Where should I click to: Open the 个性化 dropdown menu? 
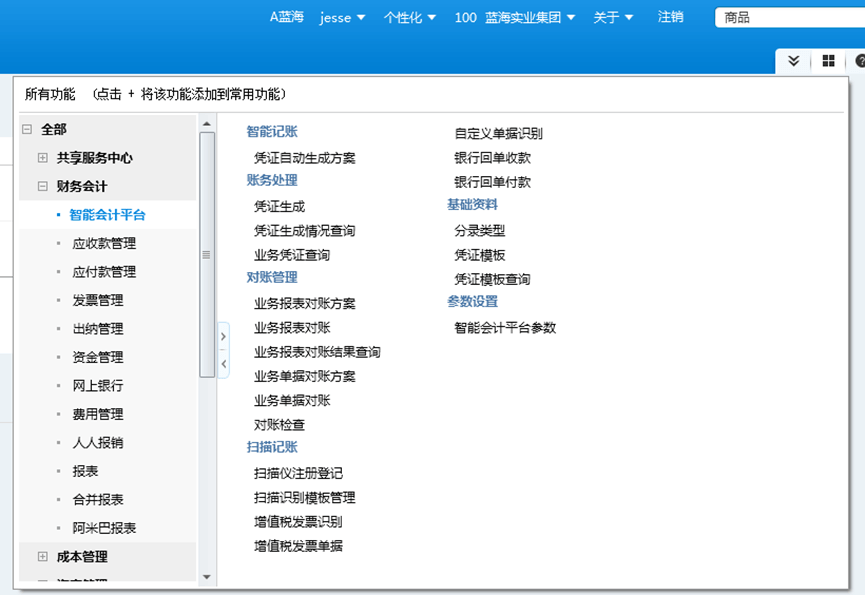pyautogui.click(x=410, y=18)
